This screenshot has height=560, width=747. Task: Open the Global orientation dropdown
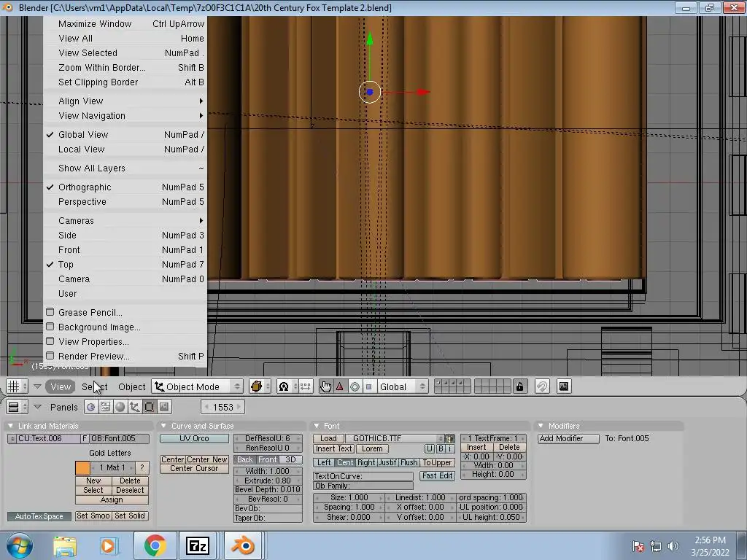(402, 386)
